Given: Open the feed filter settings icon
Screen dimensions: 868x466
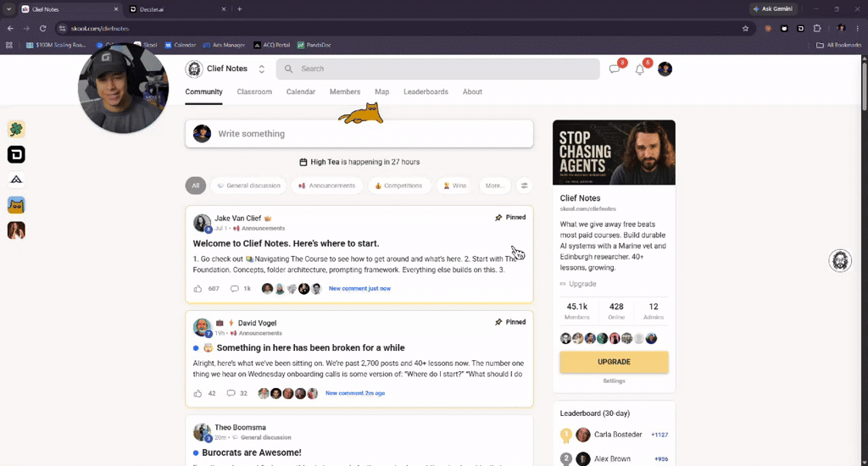Looking at the screenshot, I should (x=524, y=186).
